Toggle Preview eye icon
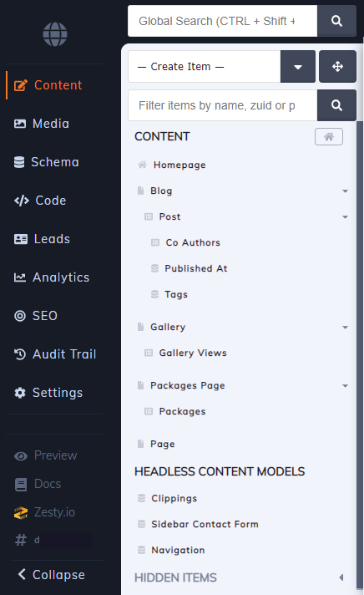Viewport: 364px width, 595px height. pyautogui.click(x=21, y=455)
